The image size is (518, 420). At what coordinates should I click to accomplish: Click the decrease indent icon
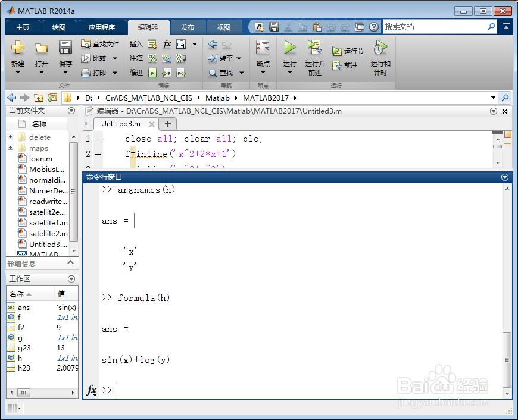181,73
